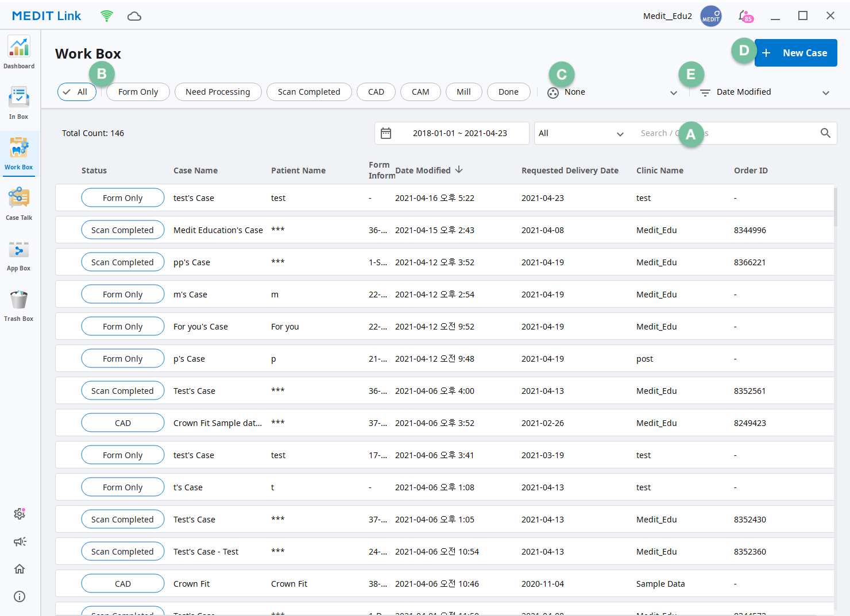
Task: Enable the Need Processing filter
Action: click(x=218, y=92)
